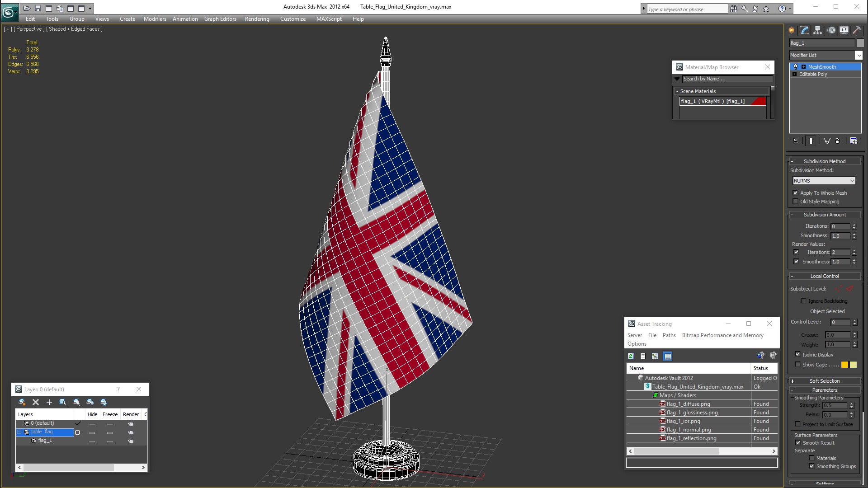868x488 pixels.
Task: Collapse the Subdivision Amount rollout
Action: coord(824,215)
